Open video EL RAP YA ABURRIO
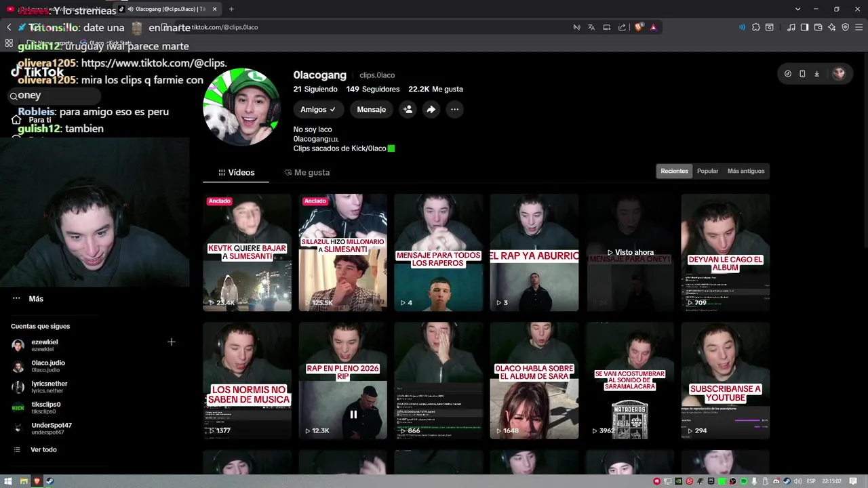Viewport: 868px width, 488px height. coord(534,253)
